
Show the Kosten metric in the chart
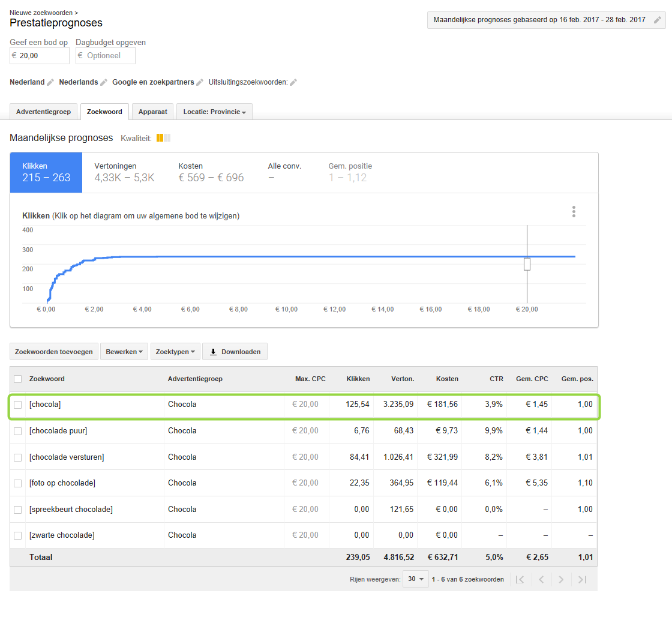pyautogui.click(x=211, y=172)
